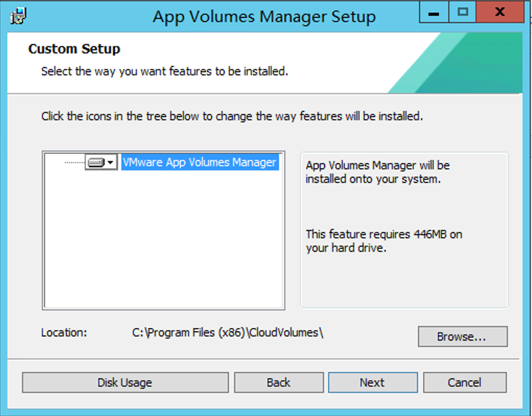Cancel the App Volumes Manager setup
This screenshot has width=532, height=416.
[464, 383]
